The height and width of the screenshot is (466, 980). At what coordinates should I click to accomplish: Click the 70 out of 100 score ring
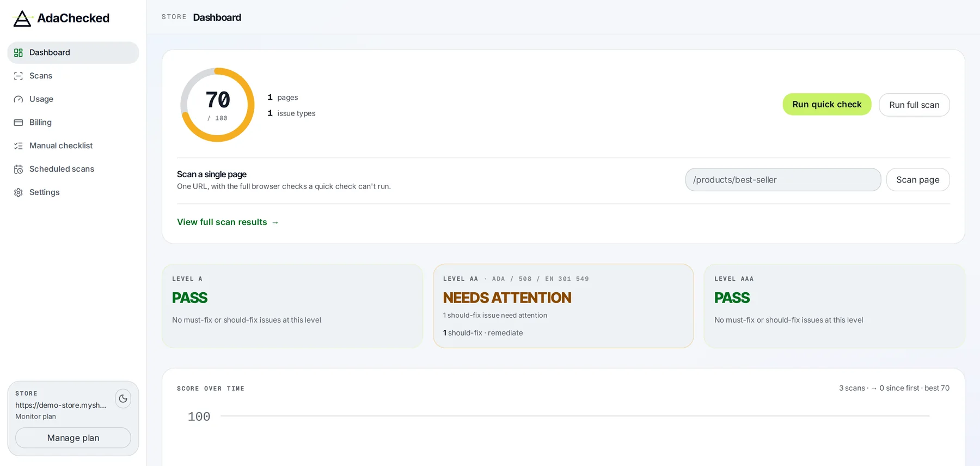[x=217, y=105]
